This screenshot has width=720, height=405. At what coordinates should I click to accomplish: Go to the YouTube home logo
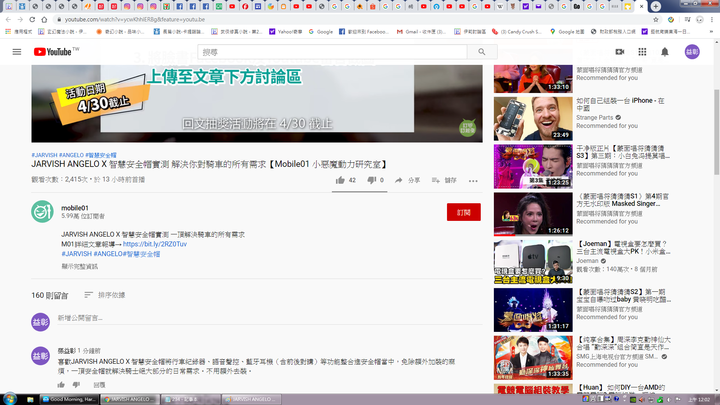coord(53,52)
